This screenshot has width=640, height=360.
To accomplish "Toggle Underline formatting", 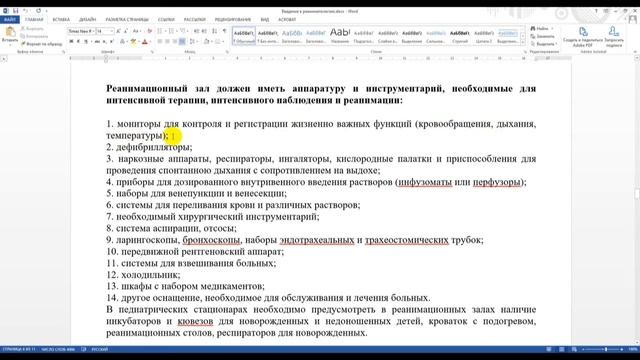I will tap(86, 41).
